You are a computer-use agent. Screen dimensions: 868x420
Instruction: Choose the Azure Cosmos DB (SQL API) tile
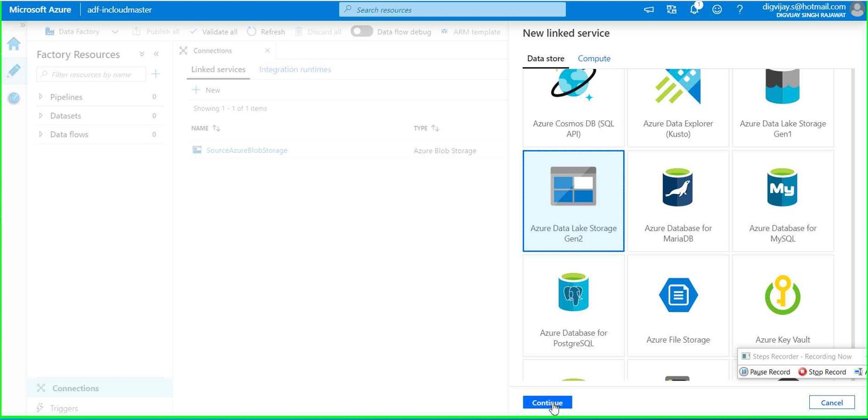pyautogui.click(x=574, y=107)
